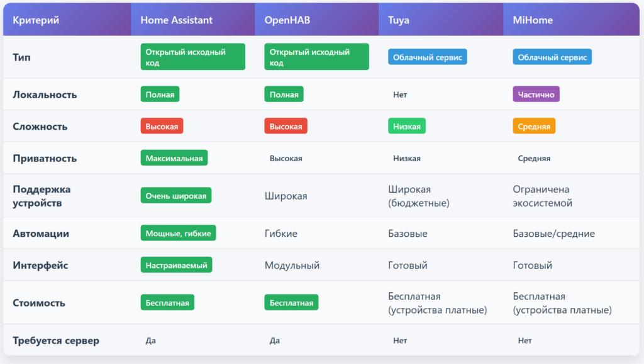Click the purple Частично badge
Viewport: 644px width, 364px height.
(x=536, y=94)
